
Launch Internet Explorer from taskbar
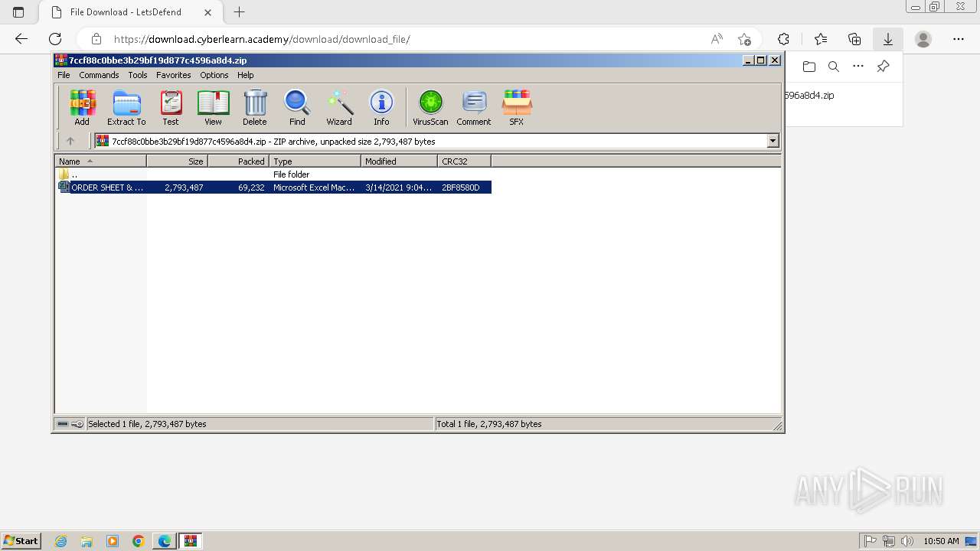[61, 541]
